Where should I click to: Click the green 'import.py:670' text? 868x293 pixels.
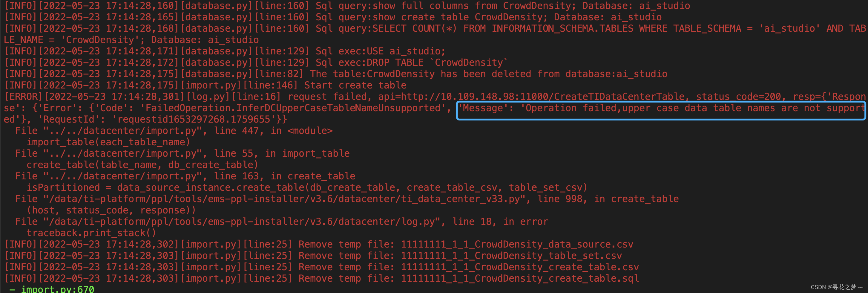(58, 289)
